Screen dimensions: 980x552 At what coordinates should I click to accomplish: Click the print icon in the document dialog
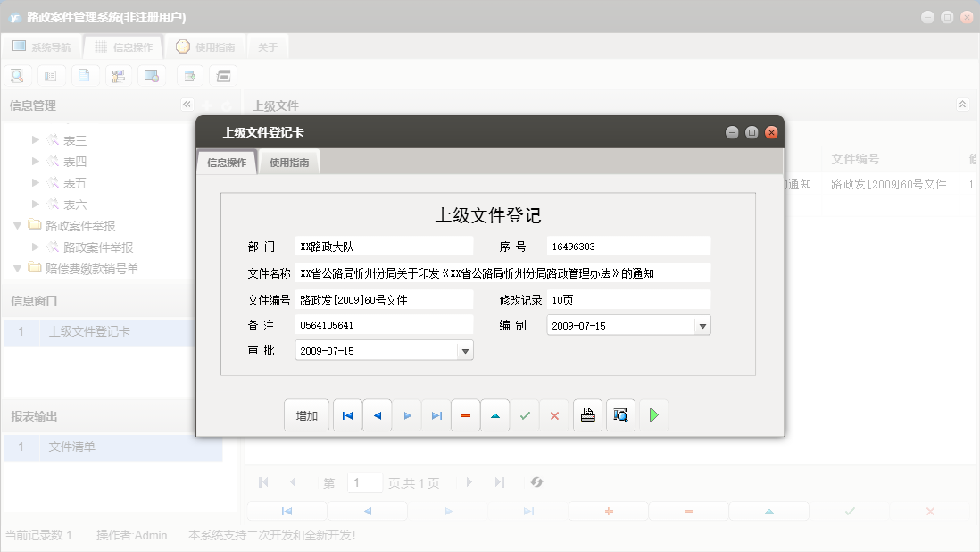(x=587, y=414)
